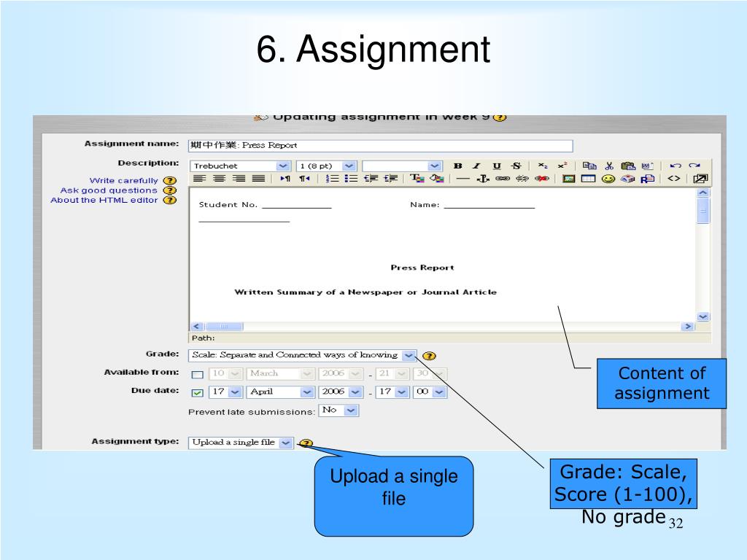The width and height of the screenshot is (747, 560).
Task: Apply subscript formatting
Action: click(x=543, y=166)
